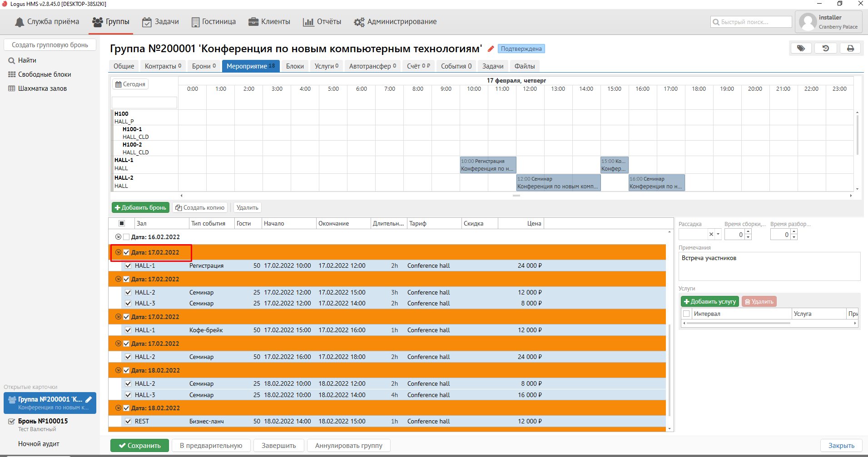This screenshot has height=457, width=868.
Task: Open the Рассадка dropdown arrow
Action: tap(718, 235)
